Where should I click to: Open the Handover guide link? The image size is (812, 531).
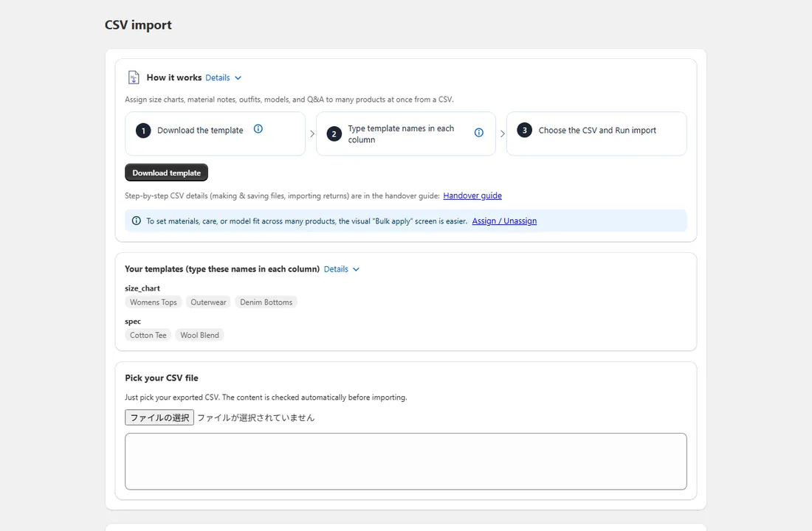[472, 195]
